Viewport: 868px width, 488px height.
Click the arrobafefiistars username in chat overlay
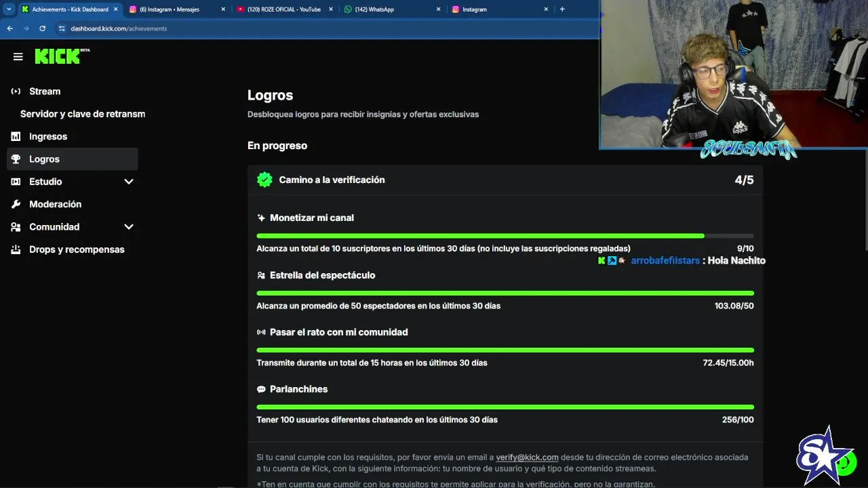click(x=665, y=260)
